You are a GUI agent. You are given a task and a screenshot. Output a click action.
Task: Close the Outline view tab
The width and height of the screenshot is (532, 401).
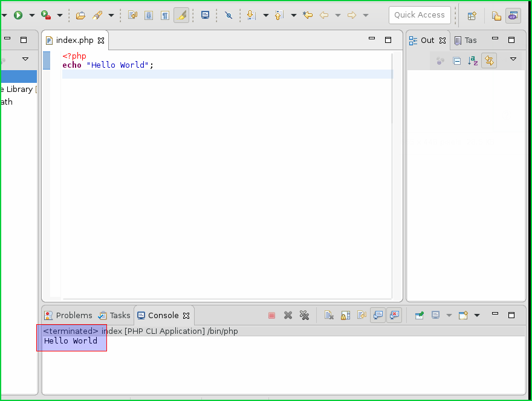coord(443,41)
